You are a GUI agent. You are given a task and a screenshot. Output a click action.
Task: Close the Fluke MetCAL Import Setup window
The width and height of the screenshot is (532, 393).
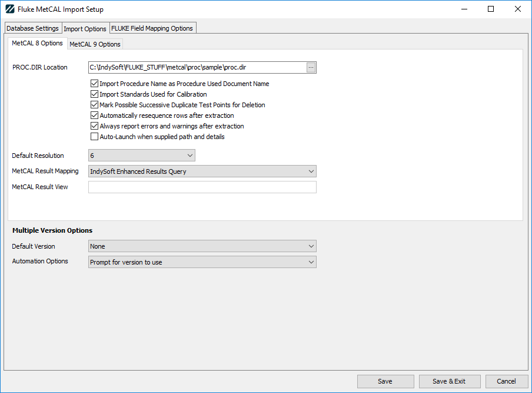coord(518,9)
